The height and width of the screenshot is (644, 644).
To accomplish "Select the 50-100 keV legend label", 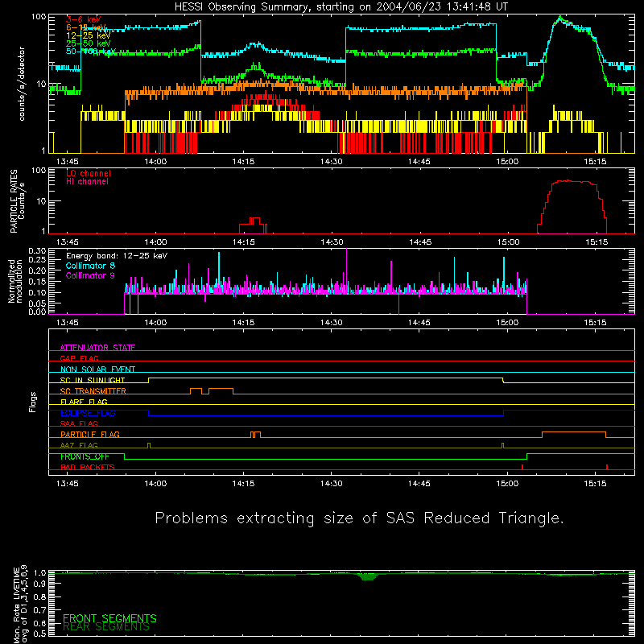I will point(91,52).
